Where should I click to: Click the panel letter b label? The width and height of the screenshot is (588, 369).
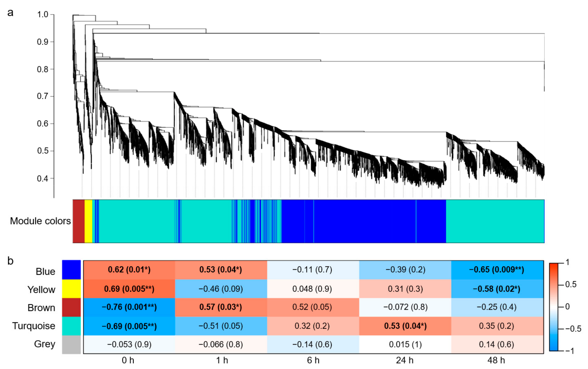10,261
